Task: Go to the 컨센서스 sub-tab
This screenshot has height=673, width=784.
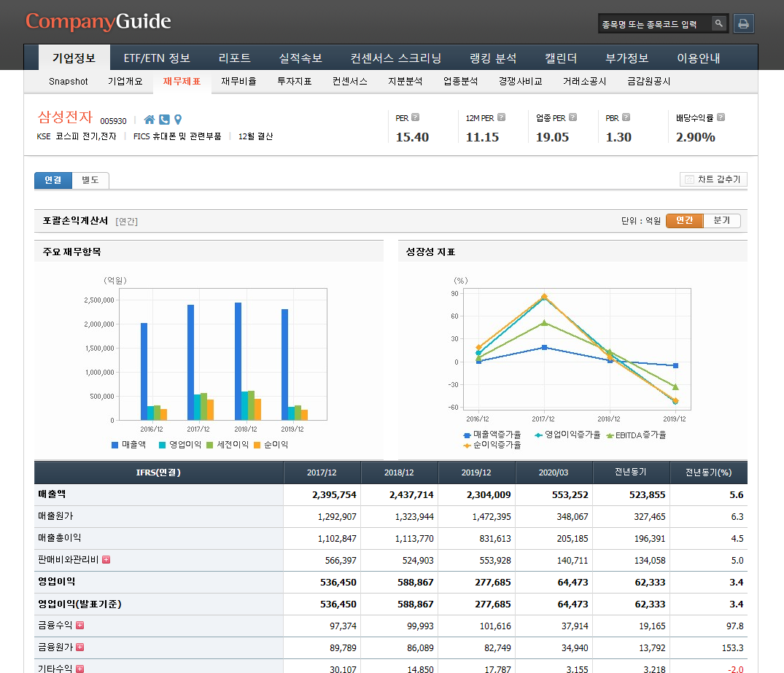Action: (x=350, y=82)
